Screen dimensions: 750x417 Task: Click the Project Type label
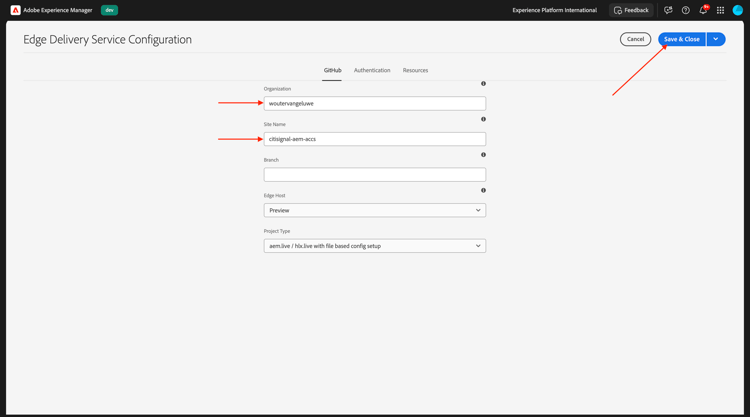tap(277, 231)
